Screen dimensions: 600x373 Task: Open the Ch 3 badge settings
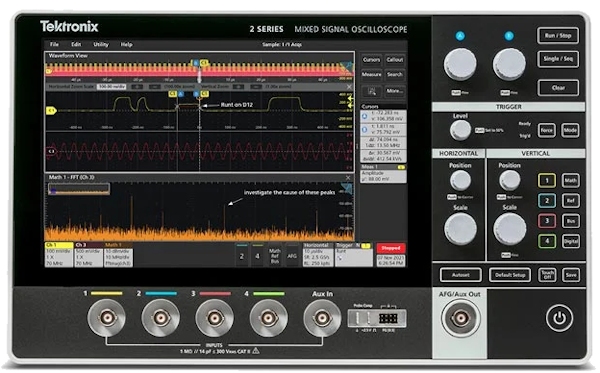pyautogui.click(x=89, y=254)
